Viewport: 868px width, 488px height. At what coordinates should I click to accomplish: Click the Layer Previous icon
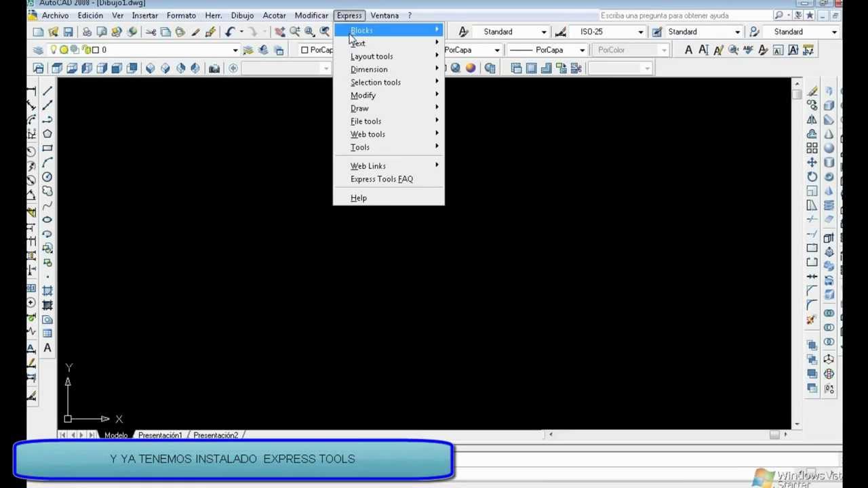click(263, 49)
